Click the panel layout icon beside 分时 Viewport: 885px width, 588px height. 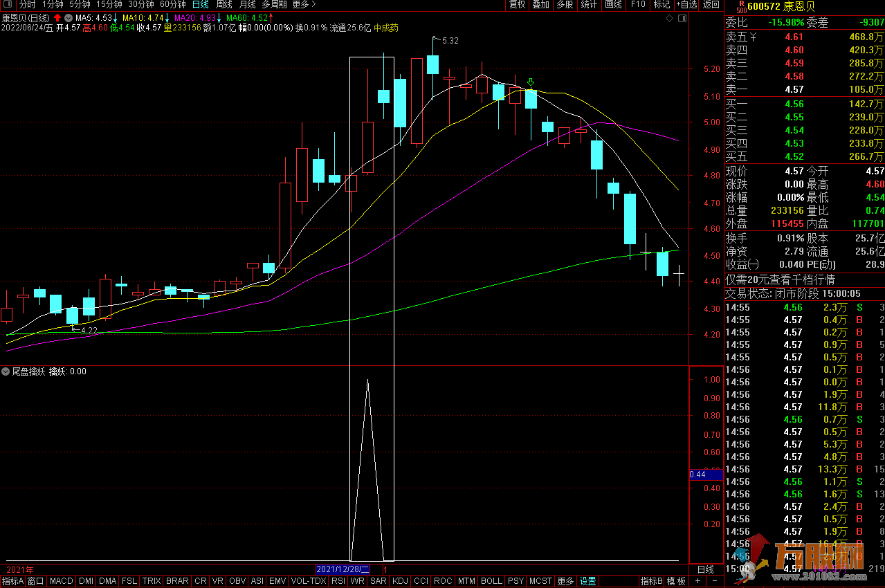tap(8, 5)
